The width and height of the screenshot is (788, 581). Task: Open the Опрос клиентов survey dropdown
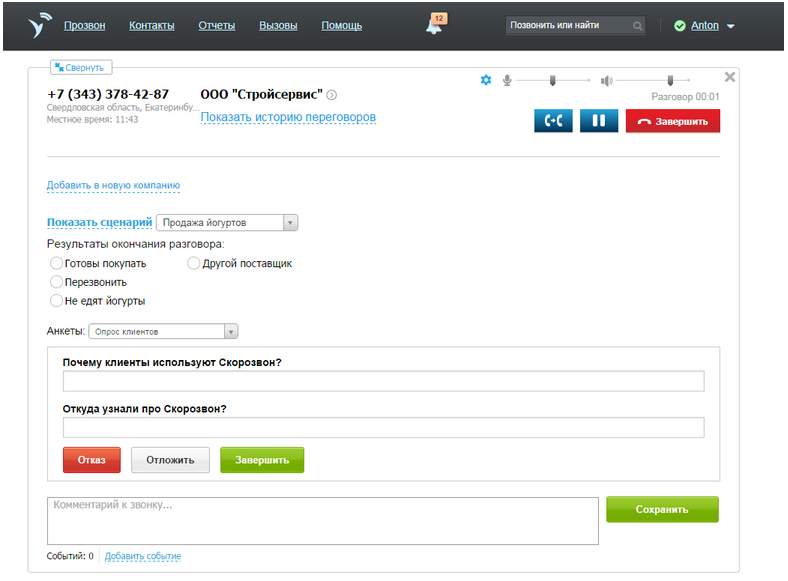pos(163,331)
